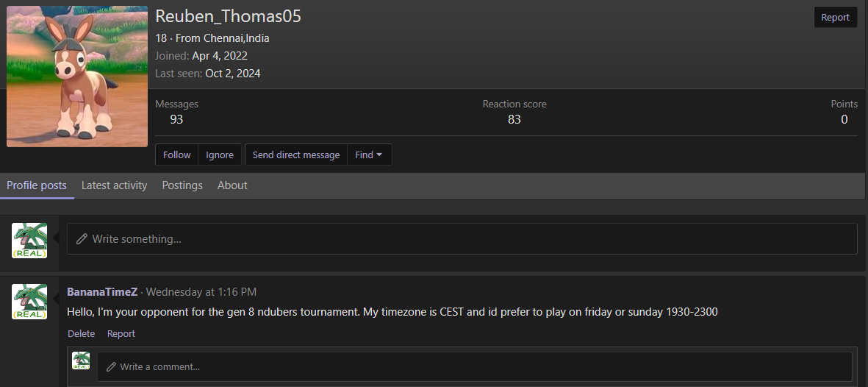The image size is (868, 387).
Task: Report the profile post below the message
Action: click(x=121, y=334)
